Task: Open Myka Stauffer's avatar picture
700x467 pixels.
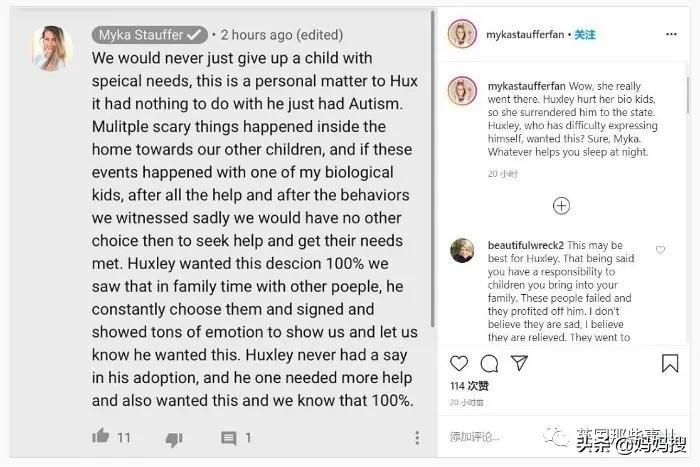Action: tap(50, 49)
